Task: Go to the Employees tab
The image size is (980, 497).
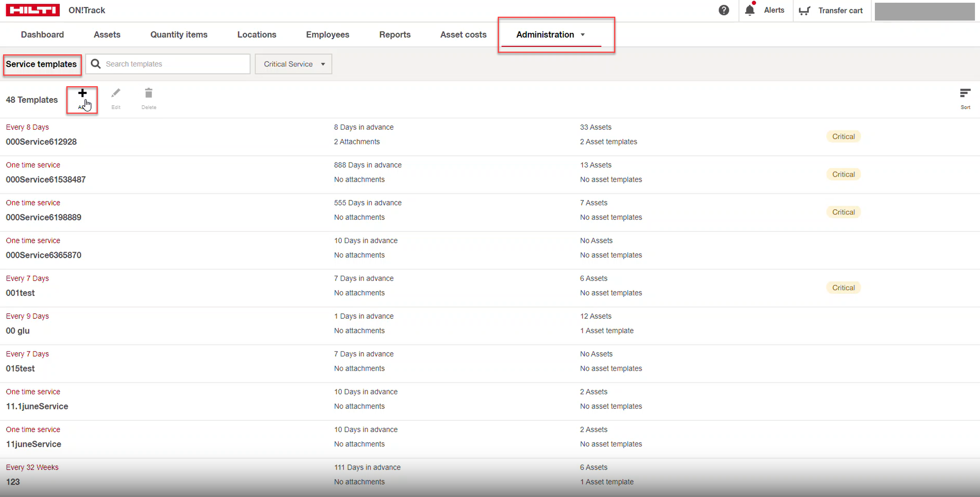Action: tap(327, 35)
